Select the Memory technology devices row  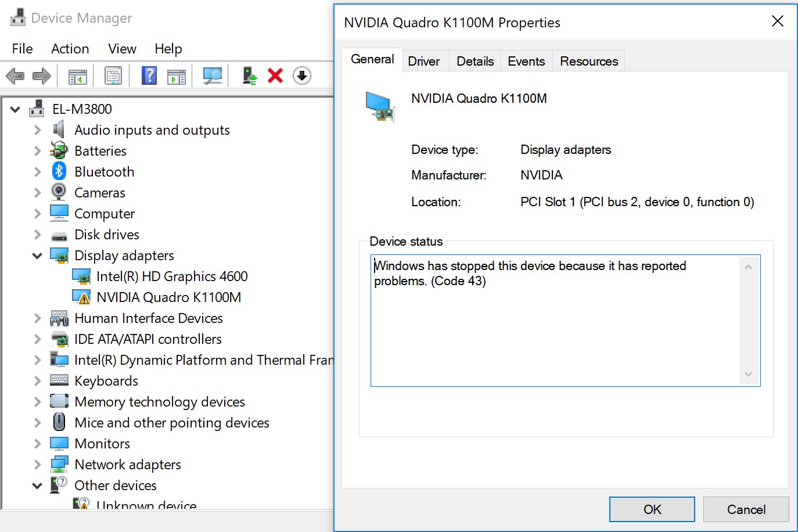[160, 402]
